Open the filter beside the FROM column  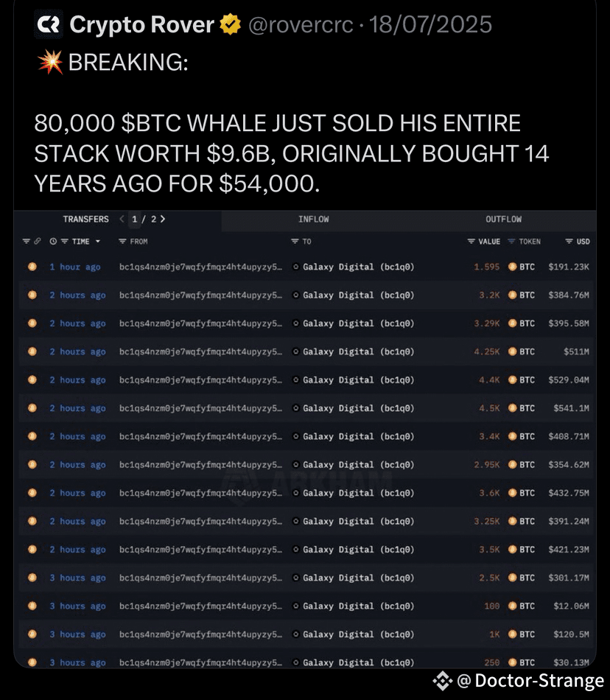tap(122, 242)
